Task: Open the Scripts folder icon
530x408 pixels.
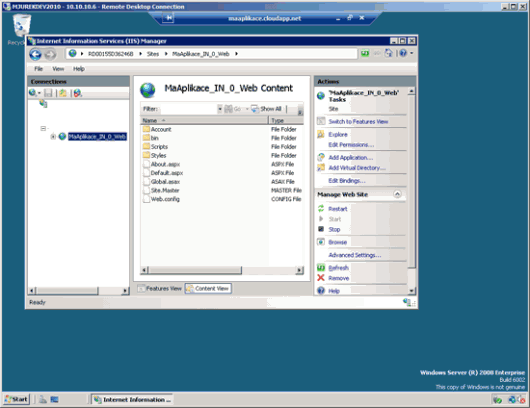Action: pyautogui.click(x=146, y=146)
